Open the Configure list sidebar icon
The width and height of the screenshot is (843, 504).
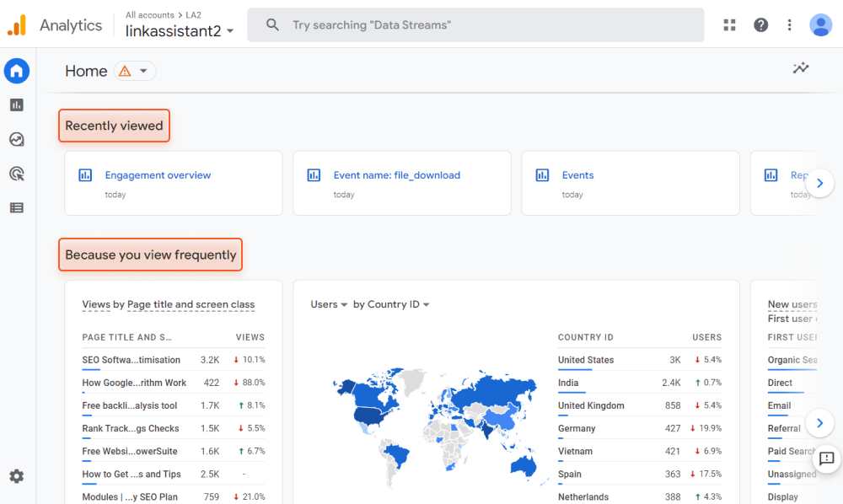pos(17,208)
